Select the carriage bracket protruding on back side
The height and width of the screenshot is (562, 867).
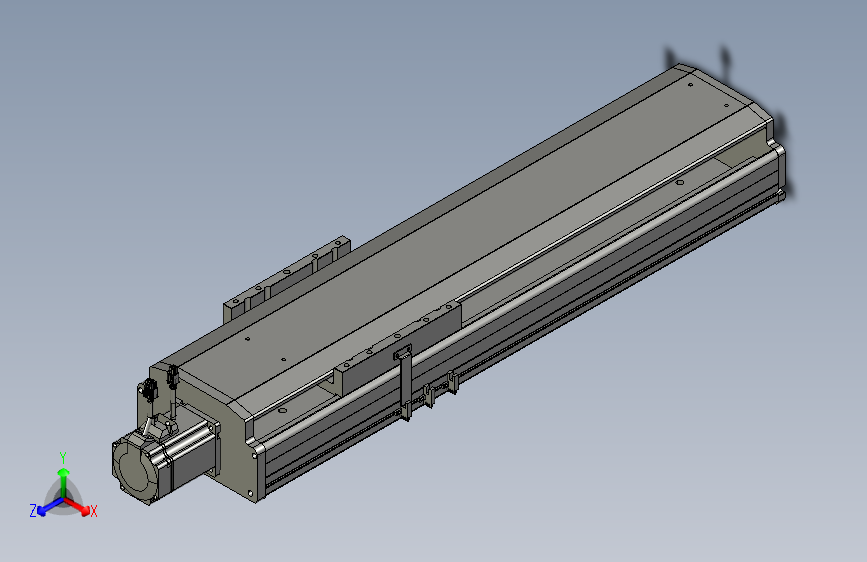pyautogui.click(x=286, y=279)
